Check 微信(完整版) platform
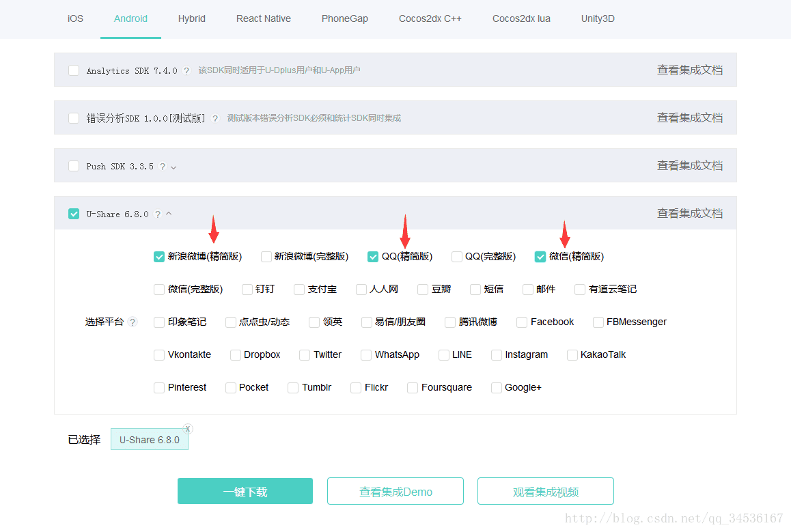The height and width of the screenshot is (532, 791). tap(159, 290)
